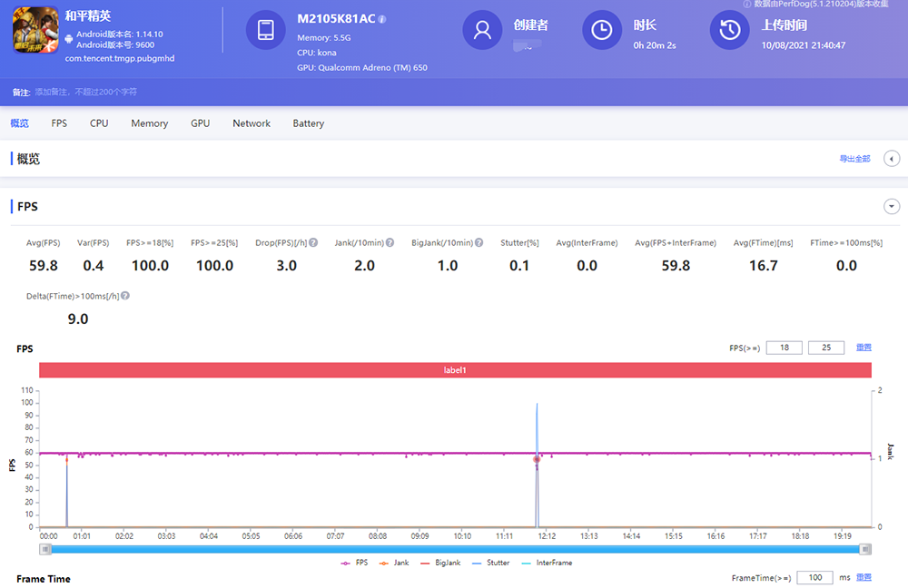Open the GPU tab
Screen dimensions: 908x588
201,123
